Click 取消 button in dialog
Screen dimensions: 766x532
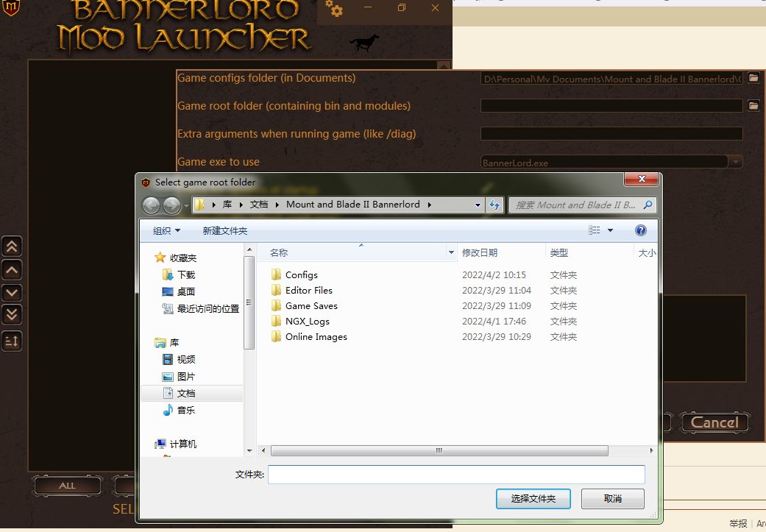613,499
